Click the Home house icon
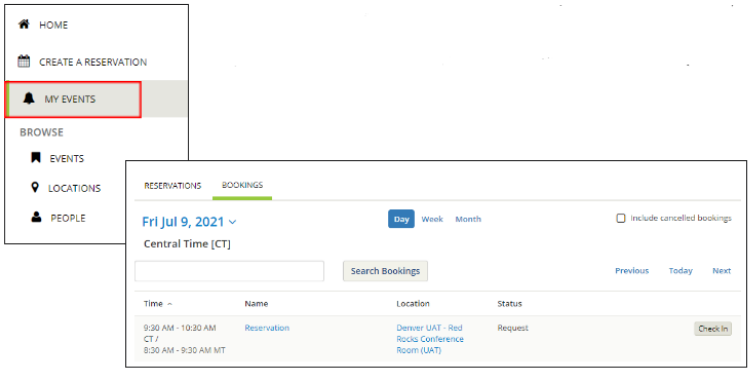This screenshot has width=752, height=371. pos(24,24)
